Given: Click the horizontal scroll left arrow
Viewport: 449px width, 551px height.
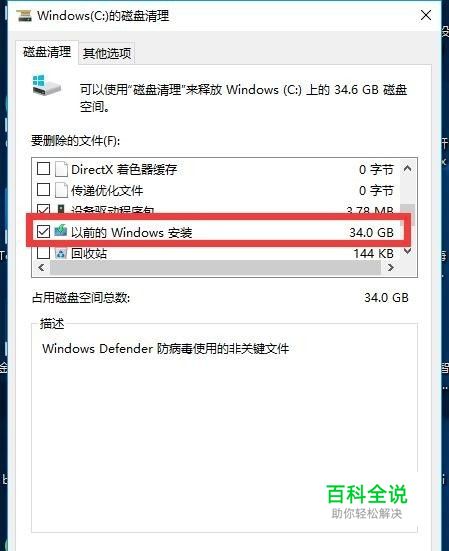Looking at the screenshot, I should [41, 268].
